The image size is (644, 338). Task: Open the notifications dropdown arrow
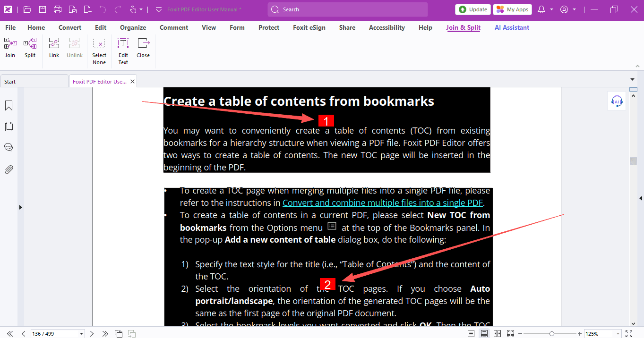[552, 9]
